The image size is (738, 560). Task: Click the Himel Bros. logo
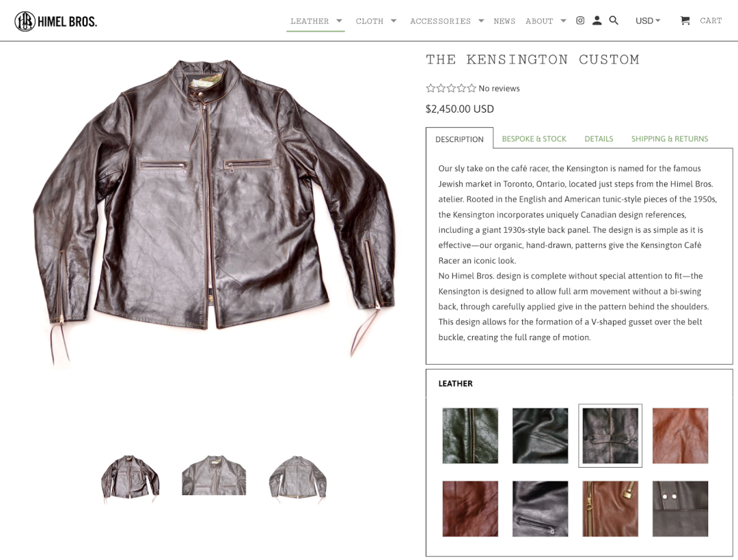coord(55,21)
